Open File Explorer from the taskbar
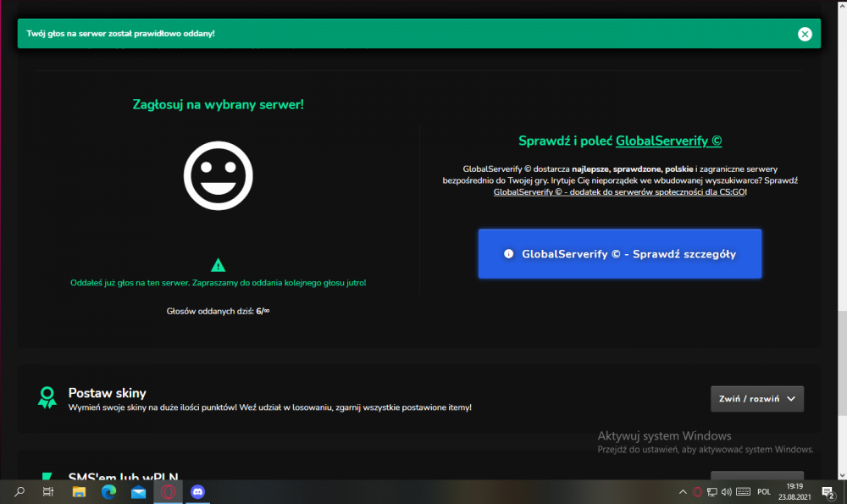This screenshot has width=847, height=504. tap(79, 491)
